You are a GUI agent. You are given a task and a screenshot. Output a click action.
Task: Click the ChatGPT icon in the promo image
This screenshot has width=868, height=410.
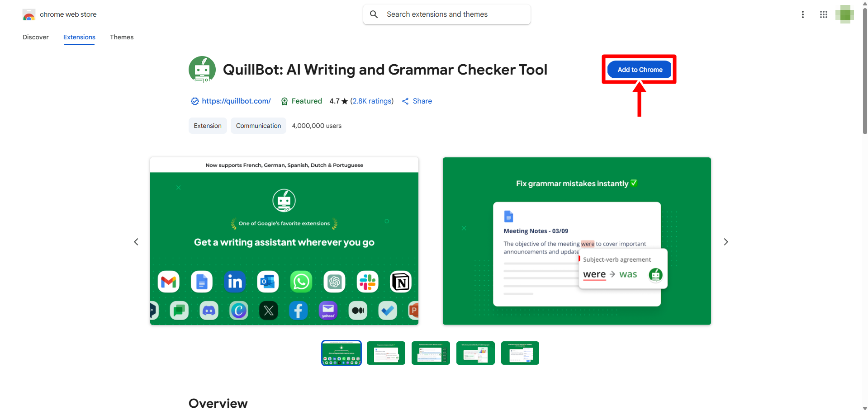(x=334, y=282)
